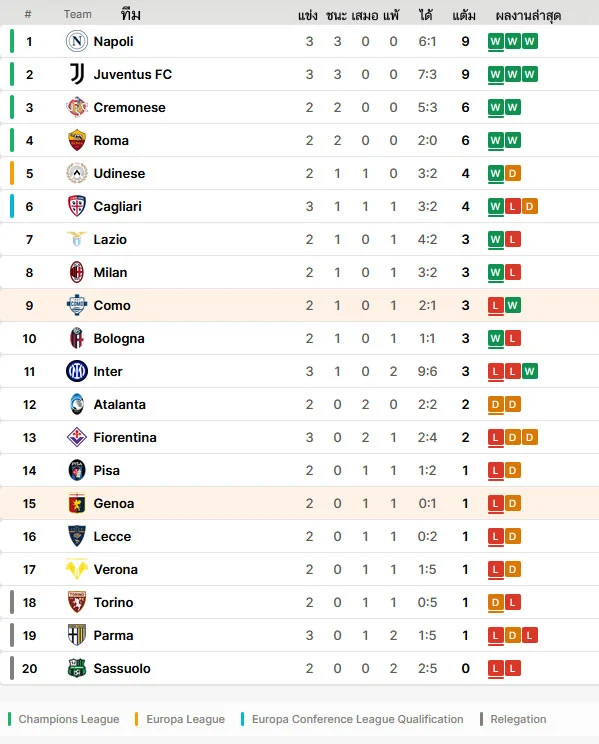
Task: Click the Champions League legend swatch
Action: (x=9, y=719)
